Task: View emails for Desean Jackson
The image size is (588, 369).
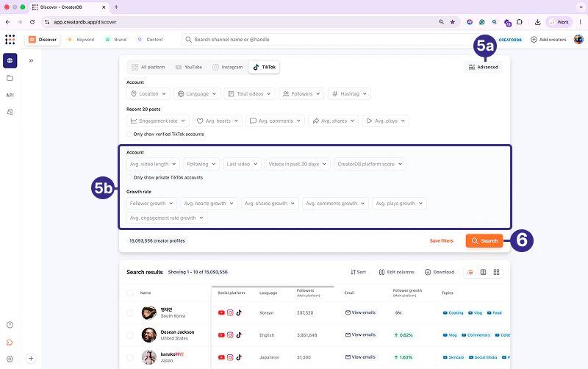Action: point(360,335)
